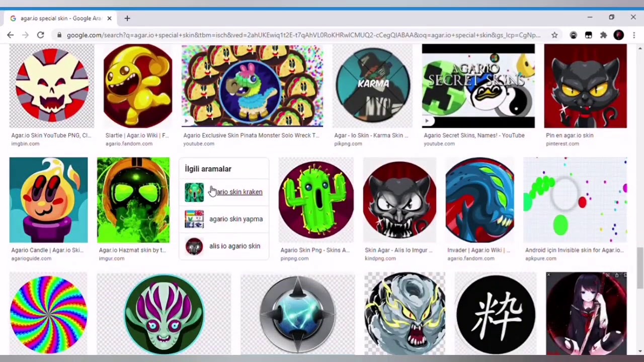Click the apkpure.com source text
Viewport: 644px width, 362px height.
541,258
